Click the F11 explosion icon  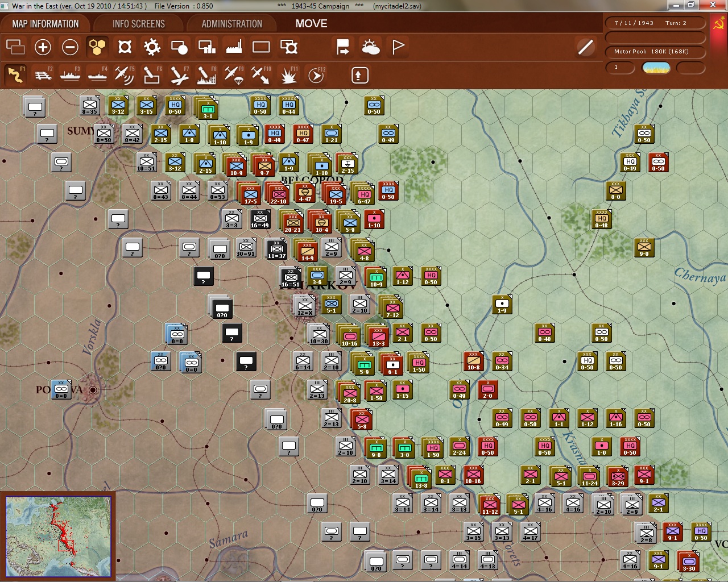pos(288,75)
